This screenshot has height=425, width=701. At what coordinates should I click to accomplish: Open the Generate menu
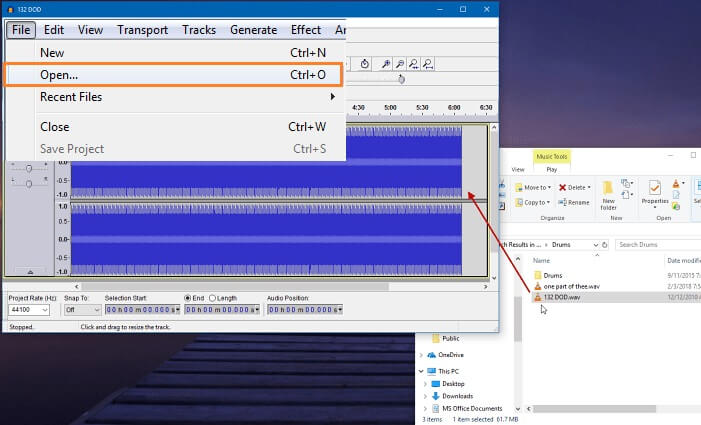click(x=253, y=30)
